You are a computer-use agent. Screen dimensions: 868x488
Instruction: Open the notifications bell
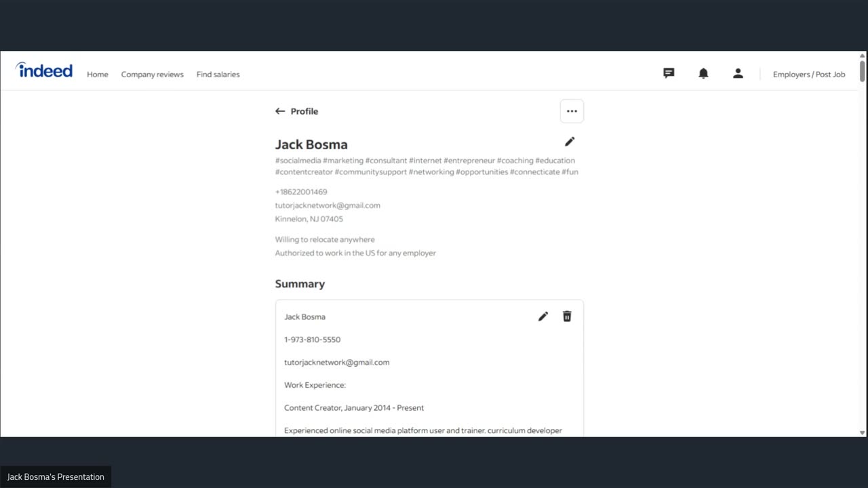coord(703,73)
